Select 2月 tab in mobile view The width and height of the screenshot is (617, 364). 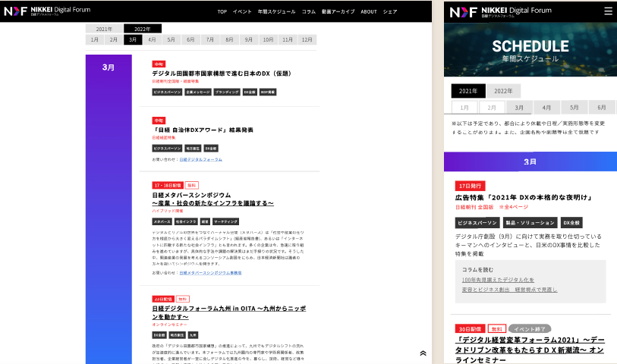point(492,108)
